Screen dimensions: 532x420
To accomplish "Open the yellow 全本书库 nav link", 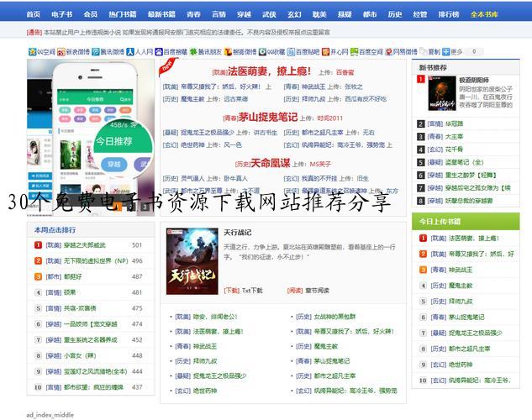I will point(484,14).
